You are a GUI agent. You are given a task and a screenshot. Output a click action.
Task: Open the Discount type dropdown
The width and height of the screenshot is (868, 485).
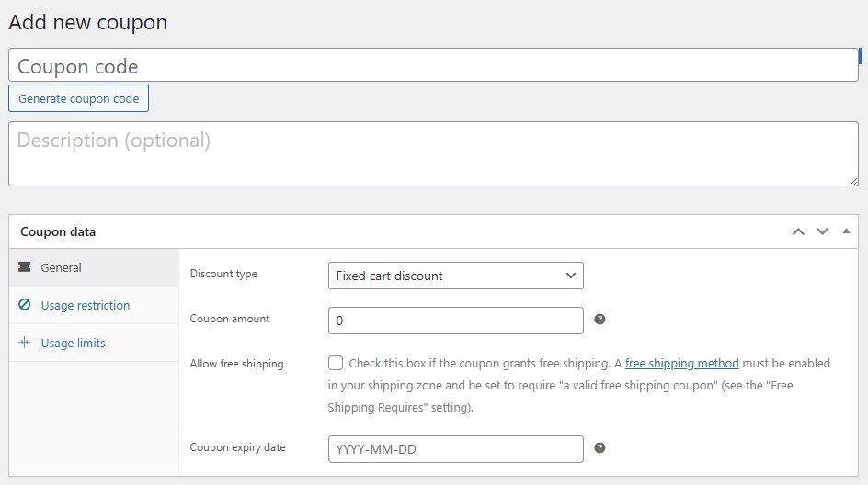click(x=455, y=276)
